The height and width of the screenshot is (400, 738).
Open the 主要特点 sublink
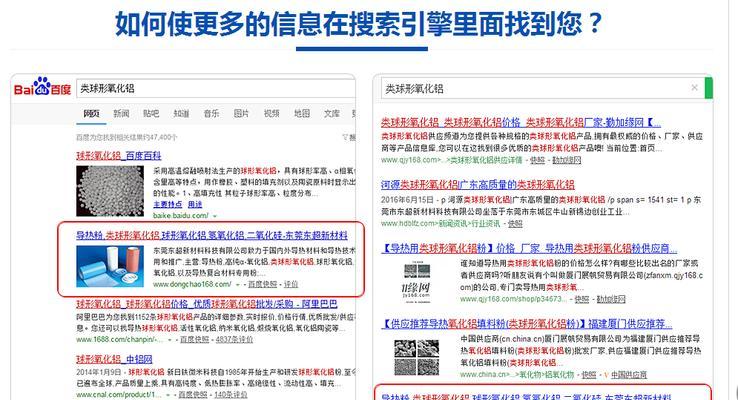pyautogui.click(x=168, y=204)
